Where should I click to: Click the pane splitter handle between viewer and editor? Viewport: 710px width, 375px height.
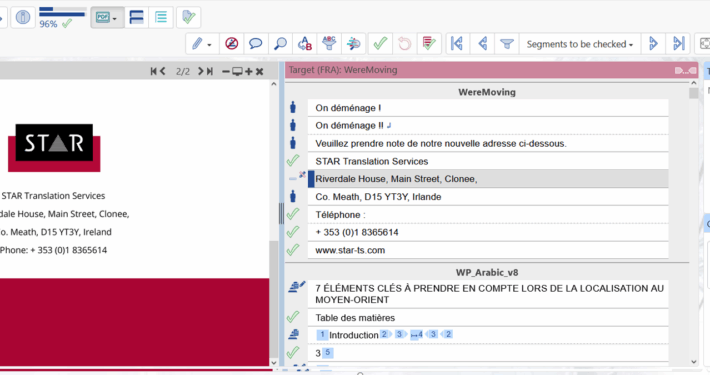pyautogui.click(x=281, y=214)
